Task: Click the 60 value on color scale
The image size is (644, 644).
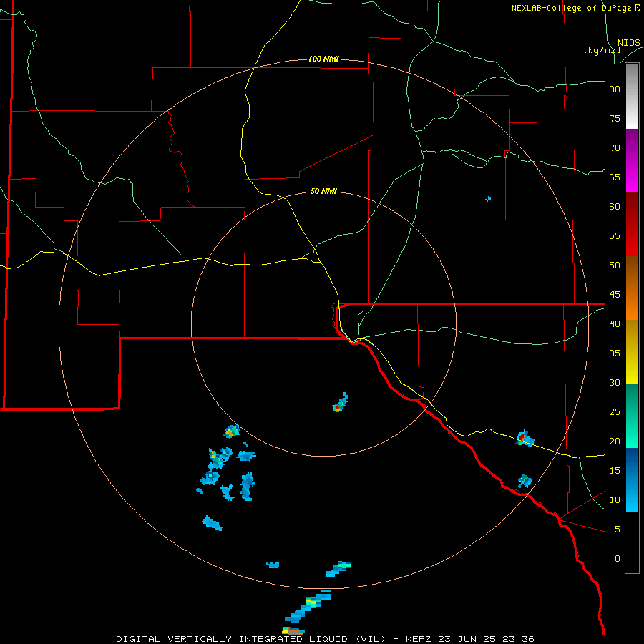Action: (615, 207)
